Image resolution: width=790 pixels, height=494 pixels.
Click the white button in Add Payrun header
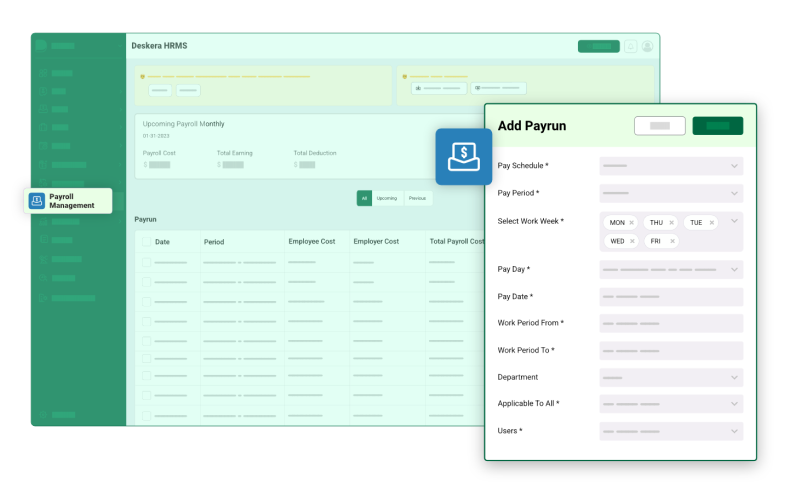pos(660,126)
